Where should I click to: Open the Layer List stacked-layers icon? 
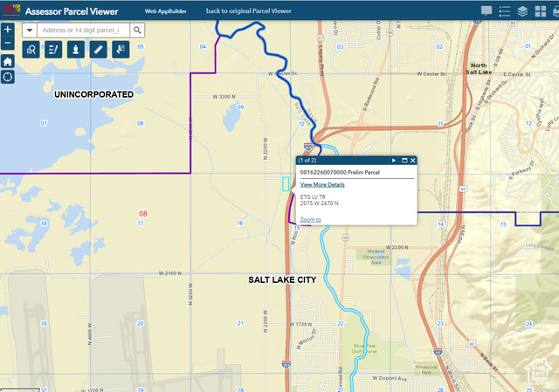point(522,11)
